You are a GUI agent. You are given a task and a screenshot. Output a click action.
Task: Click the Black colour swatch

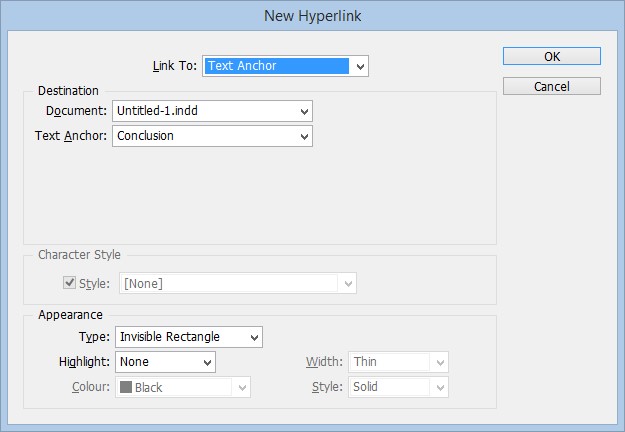click(126, 387)
